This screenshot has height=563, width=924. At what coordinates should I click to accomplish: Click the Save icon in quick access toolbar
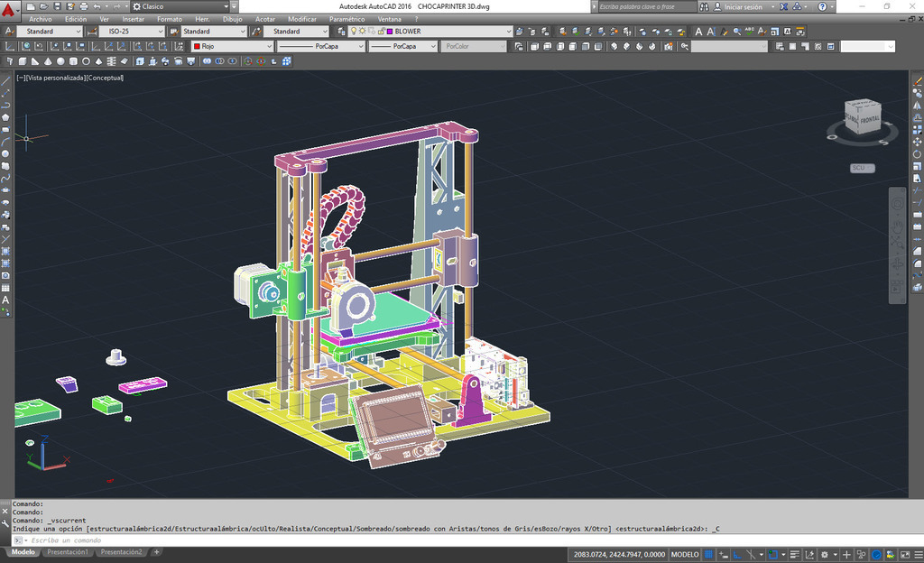[58, 6]
